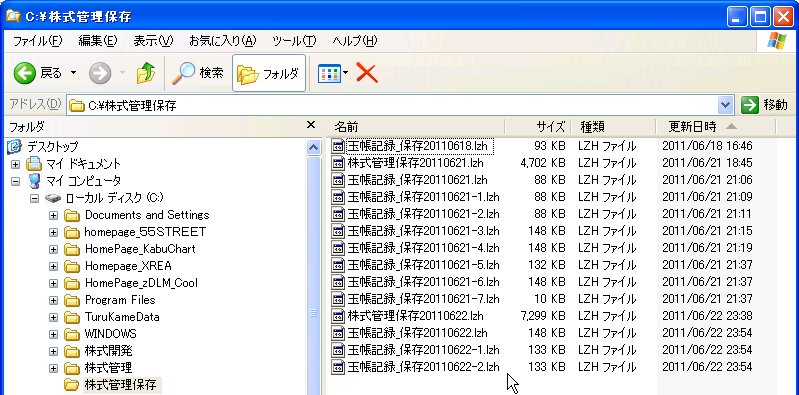The height and width of the screenshot is (395, 799).
Task: Expand the WINDOWS folder node
Action: pyautogui.click(x=54, y=334)
